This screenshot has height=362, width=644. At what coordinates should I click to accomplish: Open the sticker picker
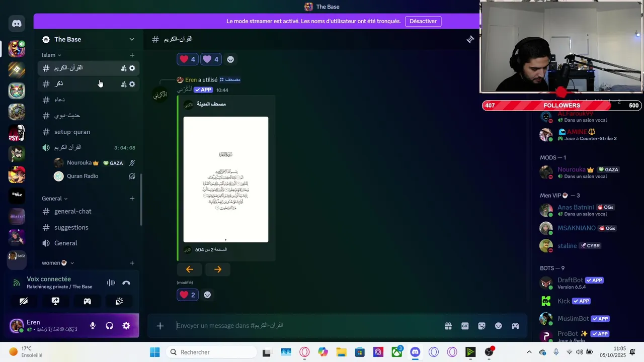tap(481, 326)
